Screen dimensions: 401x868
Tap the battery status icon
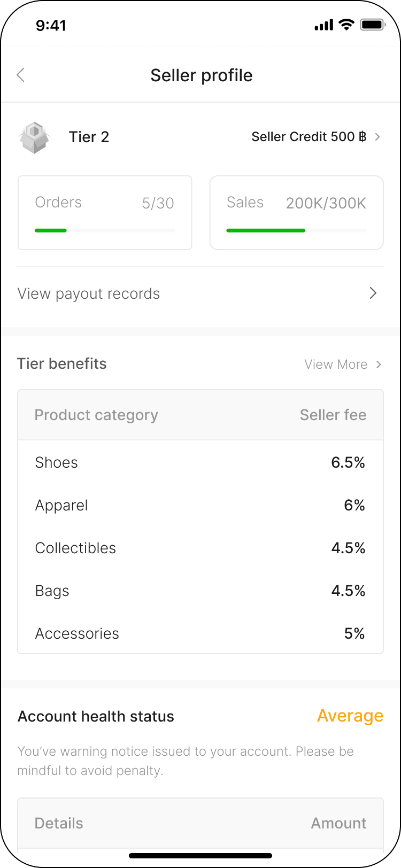coord(373,25)
